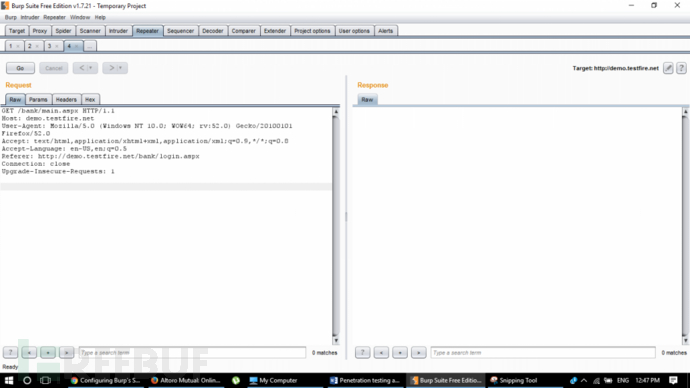Open the Burp menu
690x388 pixels.
pyautogui.click(x=11, y=18)
